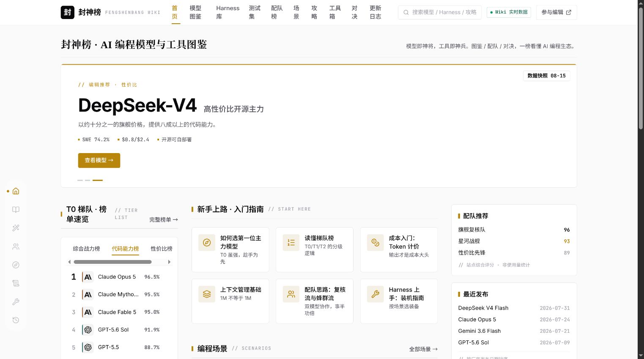Click the 参与编辑 button
Screen dimensions: 644x359
pos(556,12)
